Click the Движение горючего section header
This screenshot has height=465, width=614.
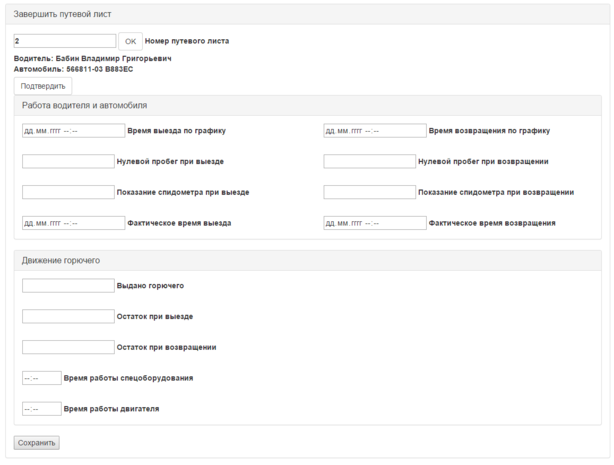61,260
